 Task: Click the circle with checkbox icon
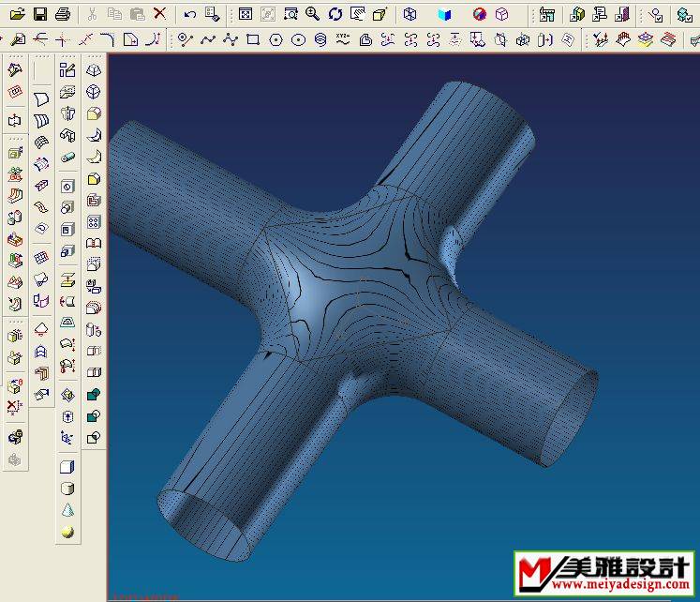656,15
